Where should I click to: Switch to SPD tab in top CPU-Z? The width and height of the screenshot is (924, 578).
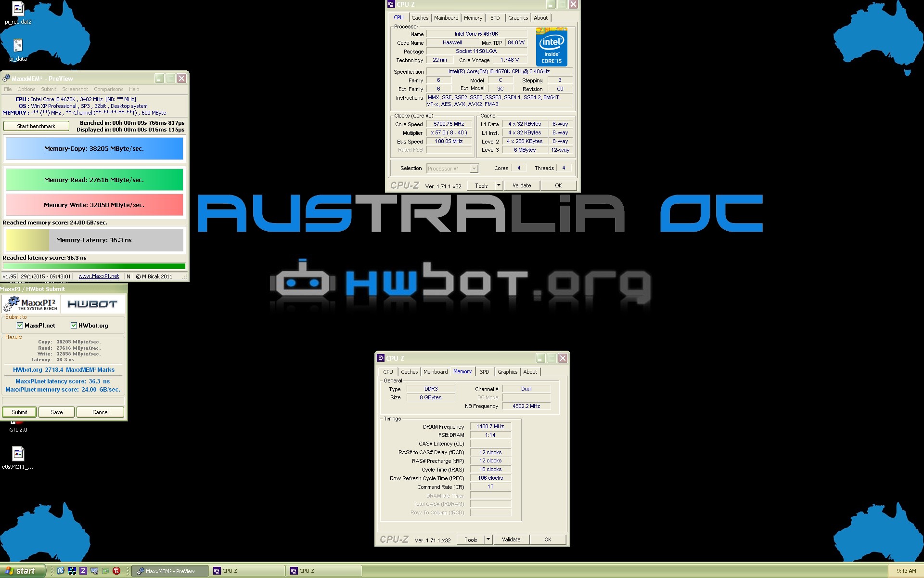(x=495, y=18)
